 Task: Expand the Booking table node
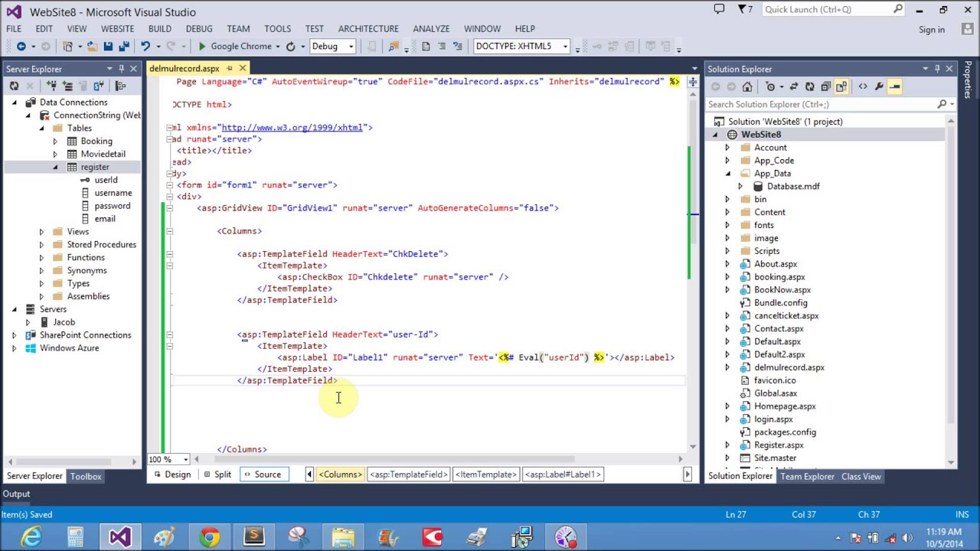click(x=54, y=142)
